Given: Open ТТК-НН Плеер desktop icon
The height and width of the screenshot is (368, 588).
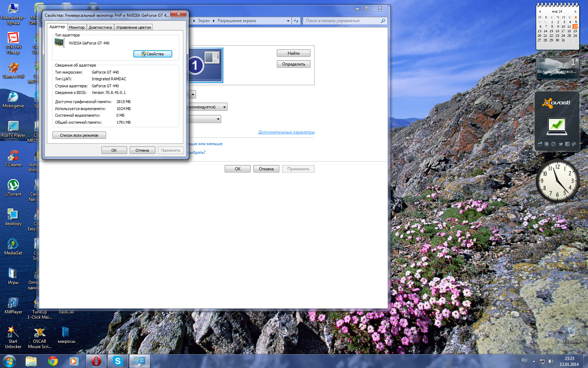Looking at the screenshot, I should point(13,43).
